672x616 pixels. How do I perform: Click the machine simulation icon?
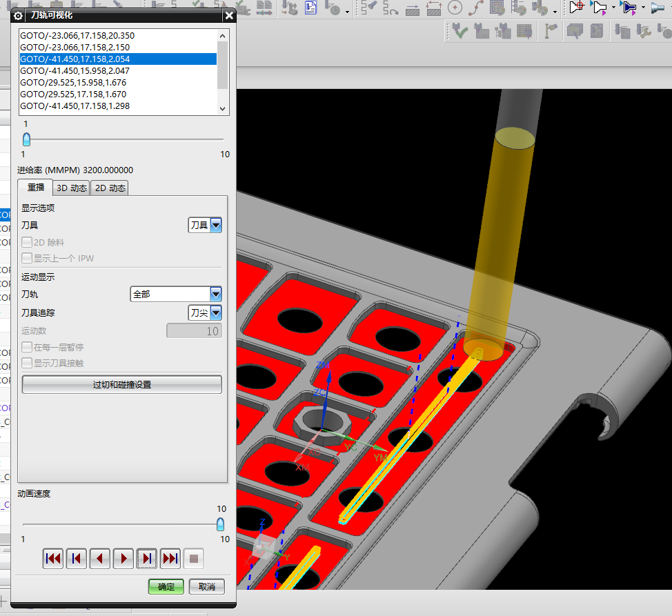click(290, 8)
